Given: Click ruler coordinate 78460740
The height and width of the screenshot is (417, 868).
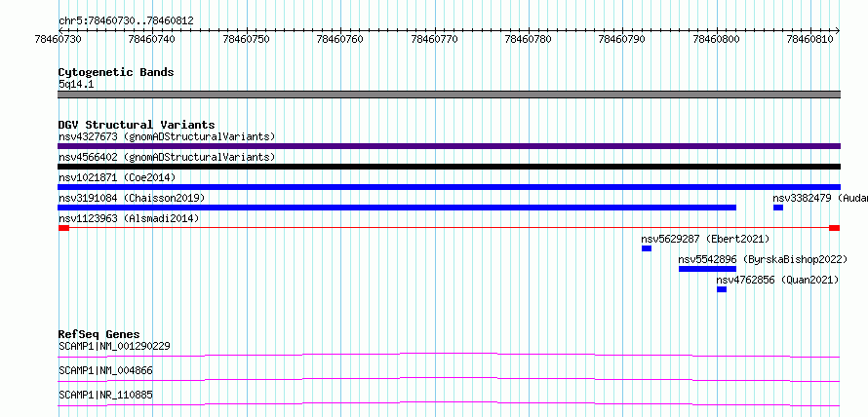Looking at the screenshot, I should pos(152,39).
